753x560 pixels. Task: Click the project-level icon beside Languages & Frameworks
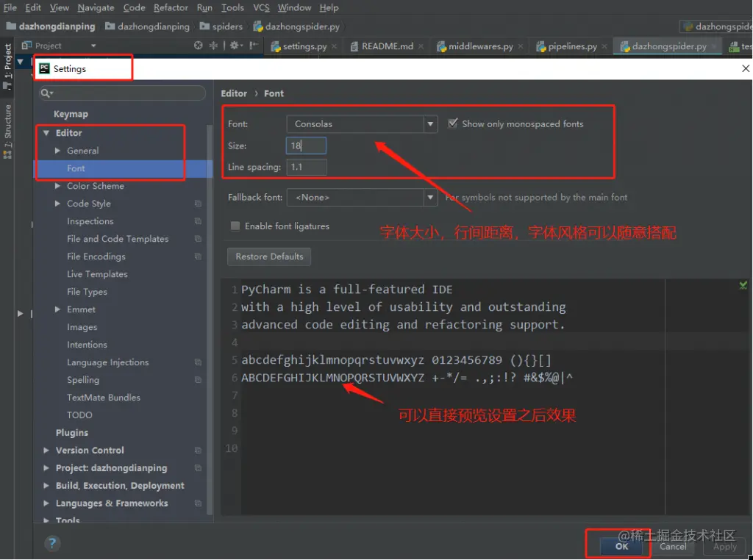pos(198,503)
